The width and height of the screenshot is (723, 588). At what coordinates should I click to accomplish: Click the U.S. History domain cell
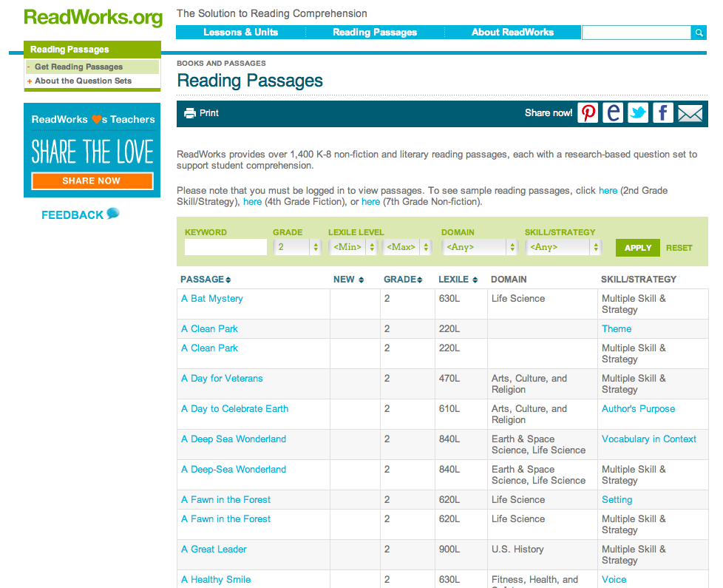coord(517,550)
